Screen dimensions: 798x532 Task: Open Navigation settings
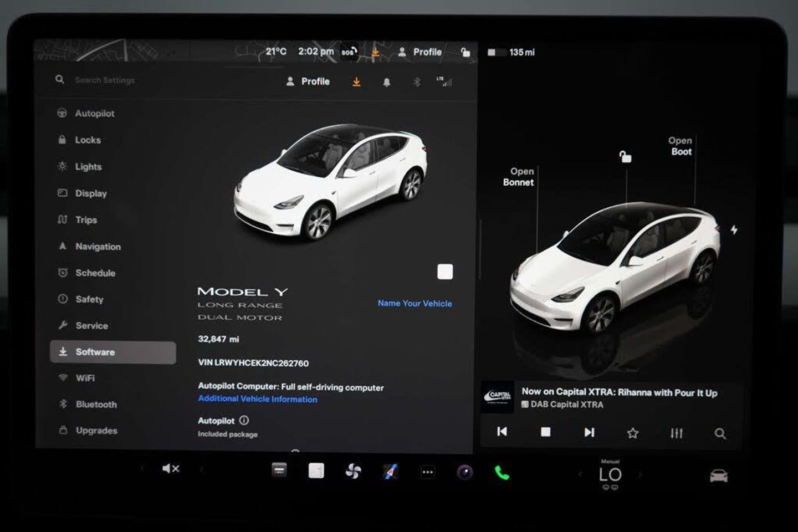(89, 246)
